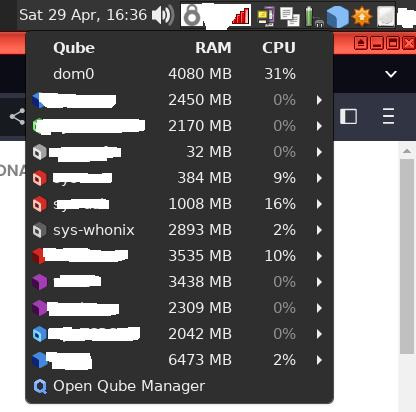
Task: Select the sys-whonix qube entry
Action: (179, 230)
